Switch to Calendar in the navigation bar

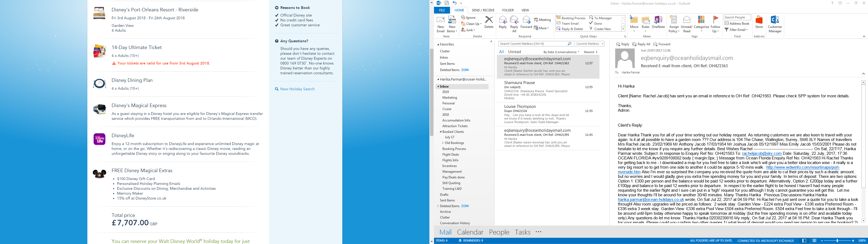click(470, 232)
